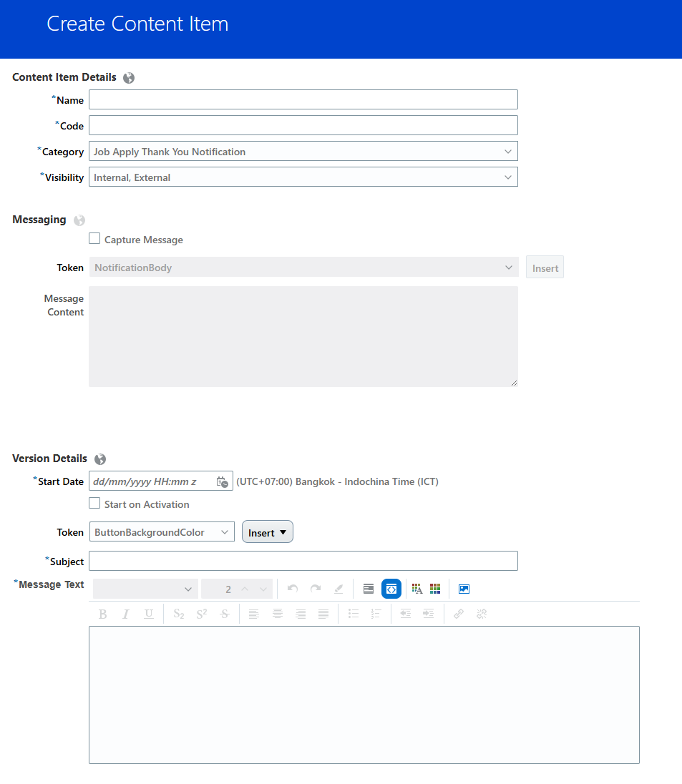Click inside the Message Text editor area
Viewport: 682px width, 784px height.
364,695
